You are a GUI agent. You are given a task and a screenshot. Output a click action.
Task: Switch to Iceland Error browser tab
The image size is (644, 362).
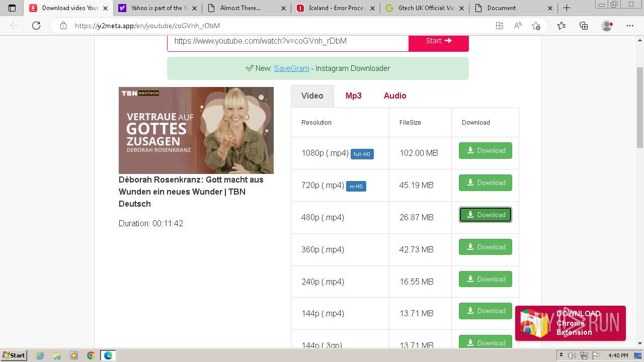click(x=336, y=8)
